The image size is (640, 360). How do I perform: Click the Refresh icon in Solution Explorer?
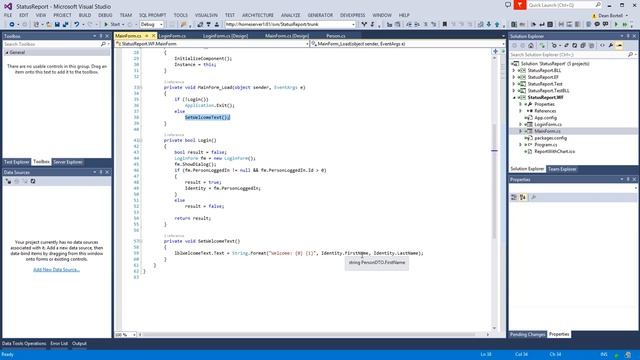pyautogui.click(x=574, y=45)
